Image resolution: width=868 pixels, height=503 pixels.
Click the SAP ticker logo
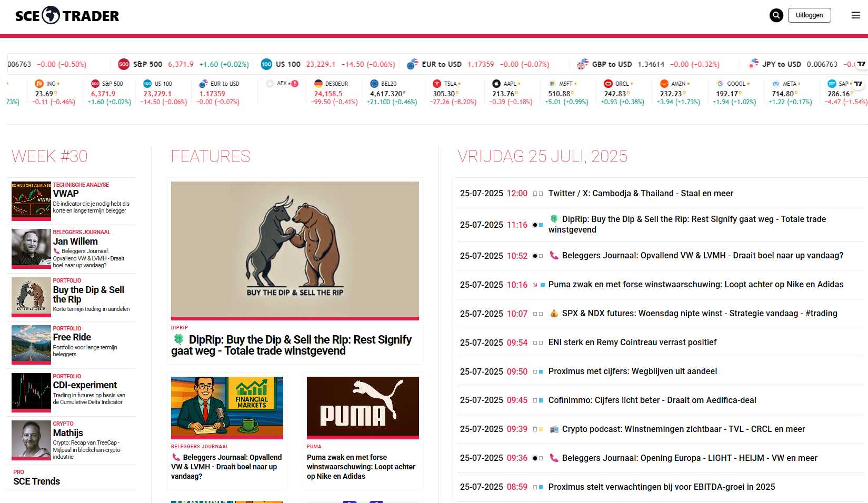[x=832, y=84]
